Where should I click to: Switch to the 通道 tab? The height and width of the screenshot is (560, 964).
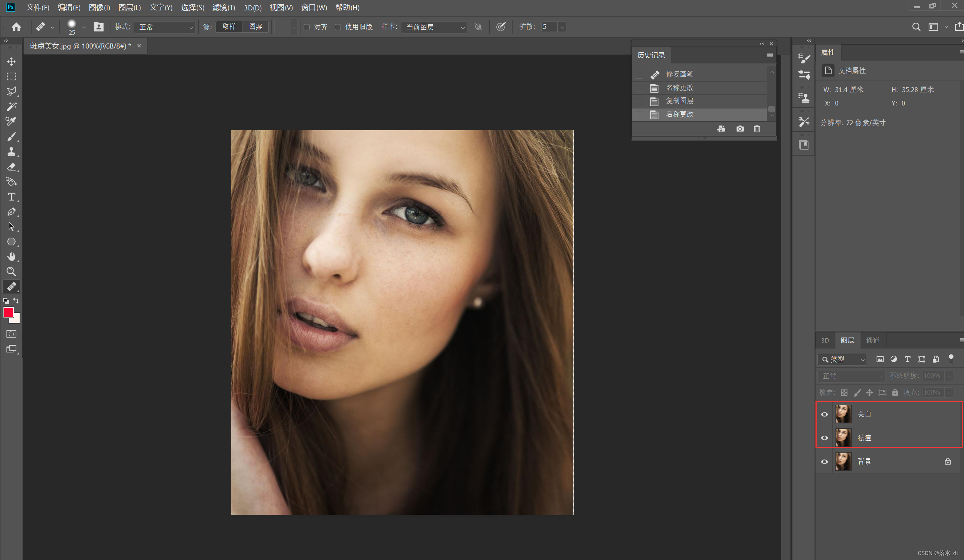click(x=872, y=340)
